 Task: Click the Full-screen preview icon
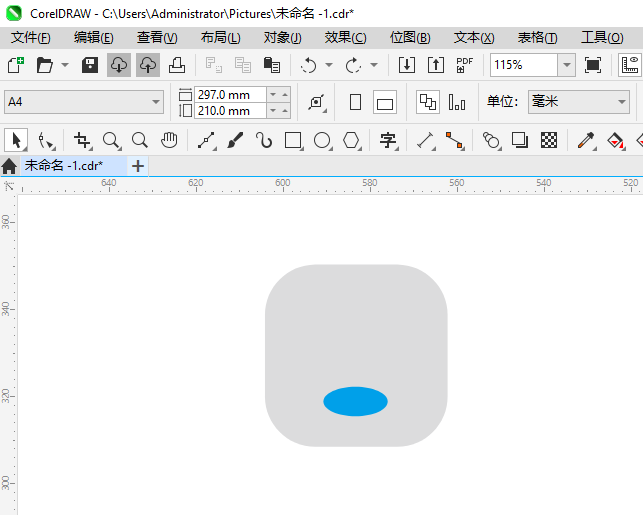click(x=593, y=65)
